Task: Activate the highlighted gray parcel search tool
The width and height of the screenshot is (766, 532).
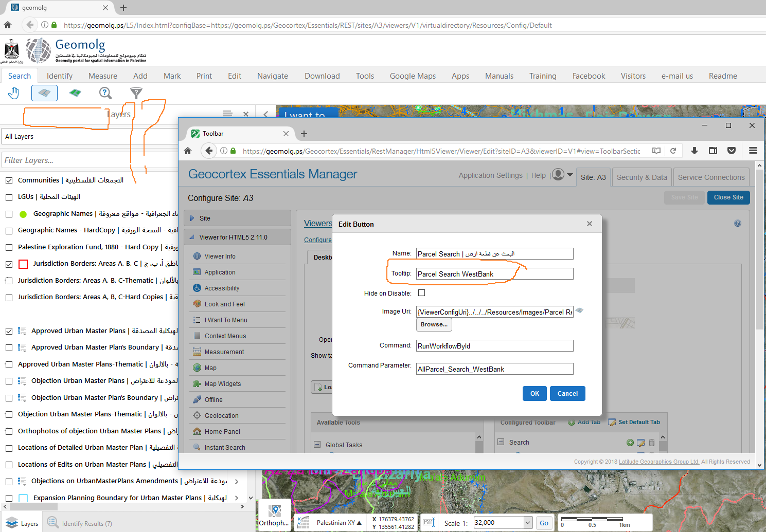Action: pos(44,93)
